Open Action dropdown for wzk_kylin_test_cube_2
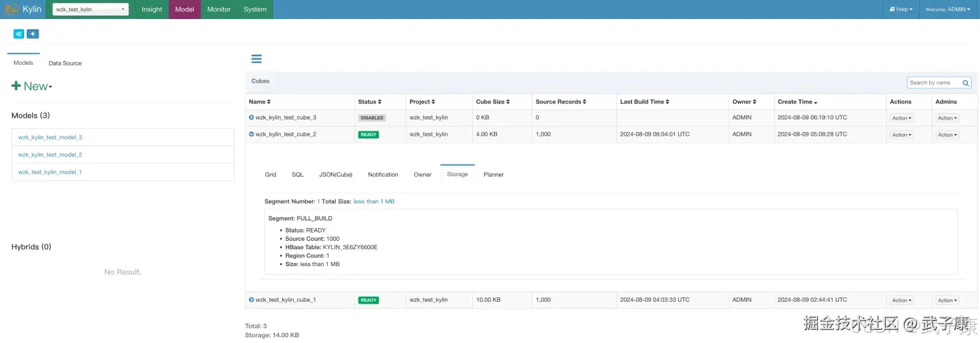Screen dimensions: 980x343 click(x=901, y=135)
